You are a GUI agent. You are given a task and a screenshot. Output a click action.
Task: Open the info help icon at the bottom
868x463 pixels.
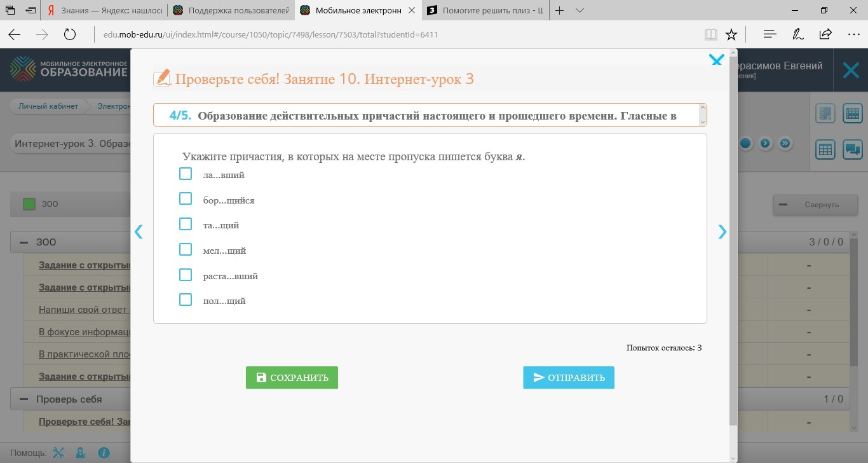[104, 453]
